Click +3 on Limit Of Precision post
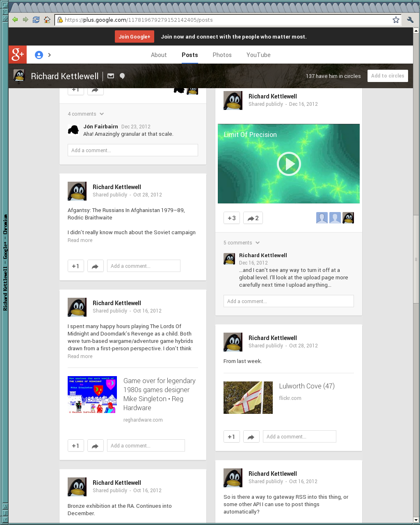Screen dimensions: 420x525 pyautogui.click(x=232, y=218)
